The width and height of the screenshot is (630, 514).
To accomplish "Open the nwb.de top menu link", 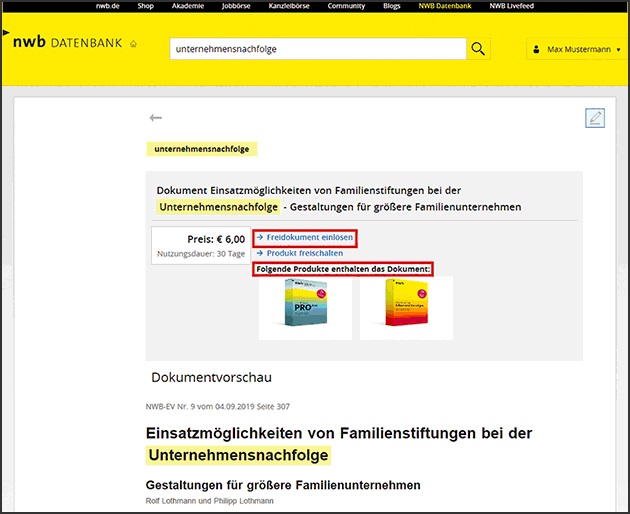I will tap(109, 7).
